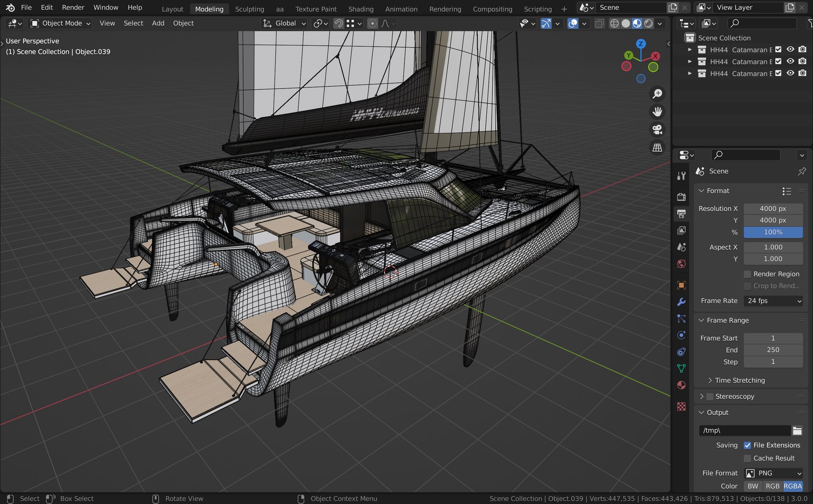Switch to rendered viewport shading
813x504 pixels.
(648, 23)
